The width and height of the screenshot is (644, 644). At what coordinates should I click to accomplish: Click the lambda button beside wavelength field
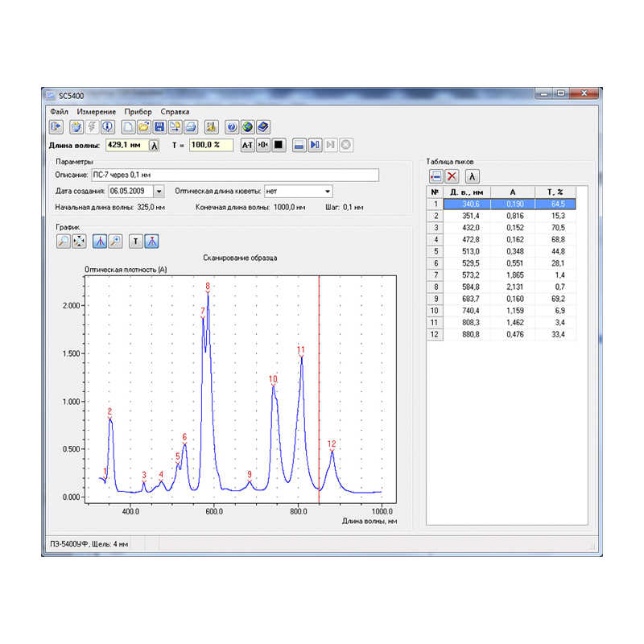click(154, 145)
